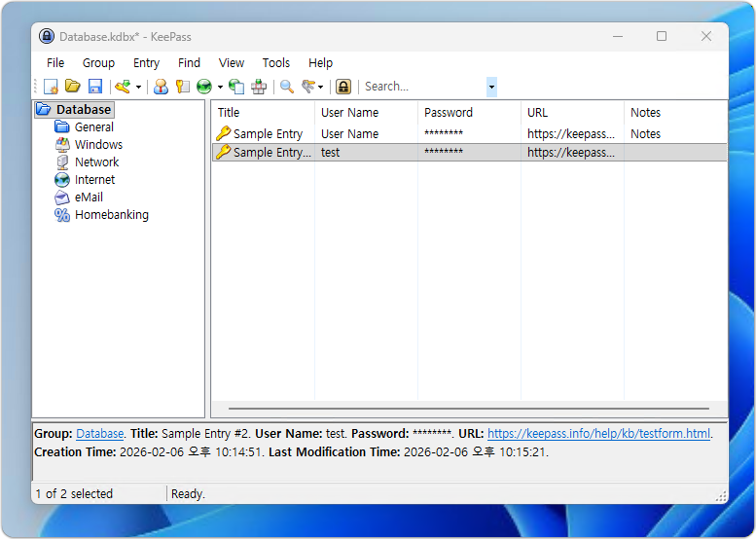Open the Tools menu
Image resolution: width=756 pixels, height=539 pixels.
pos(276,62)
